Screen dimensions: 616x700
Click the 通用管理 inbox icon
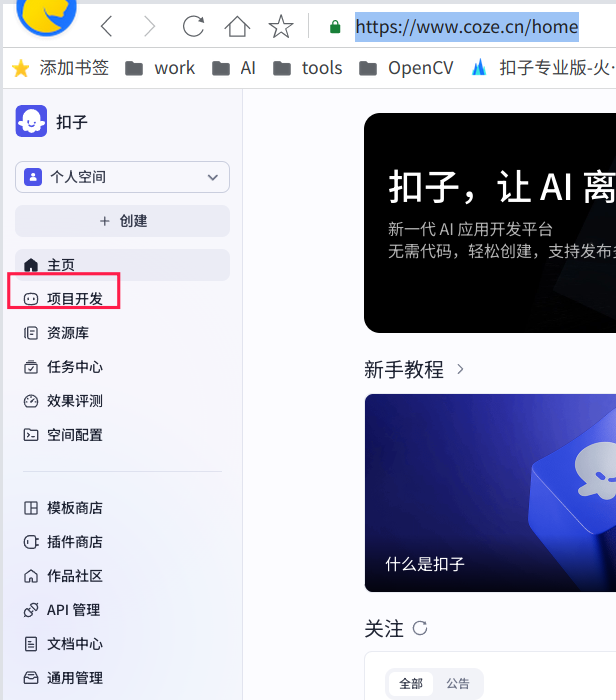click(x=31, y=678)
